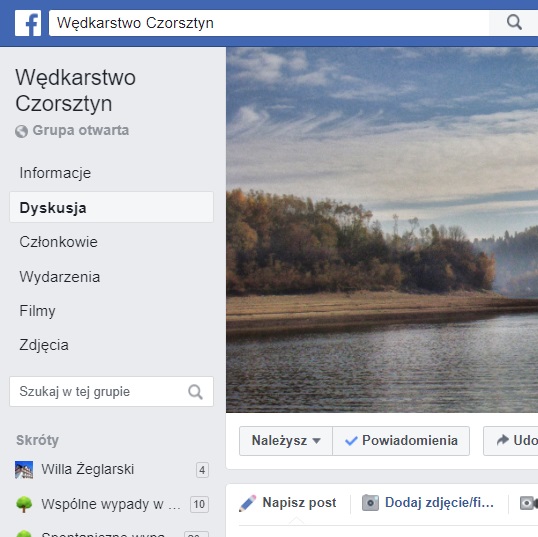This screenshot has height=537, width=538.
Task: Click the notification count 4 badge
Action: (x=202, y=470)
